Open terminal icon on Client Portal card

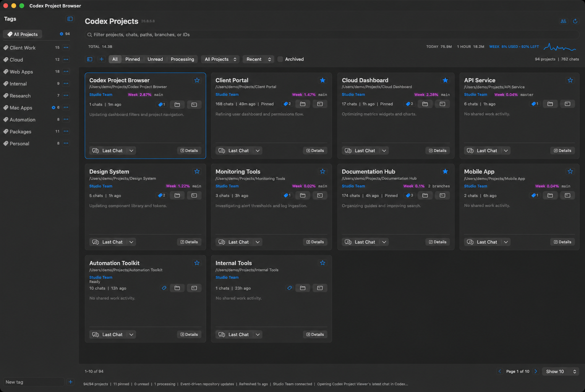pos(320,104)
